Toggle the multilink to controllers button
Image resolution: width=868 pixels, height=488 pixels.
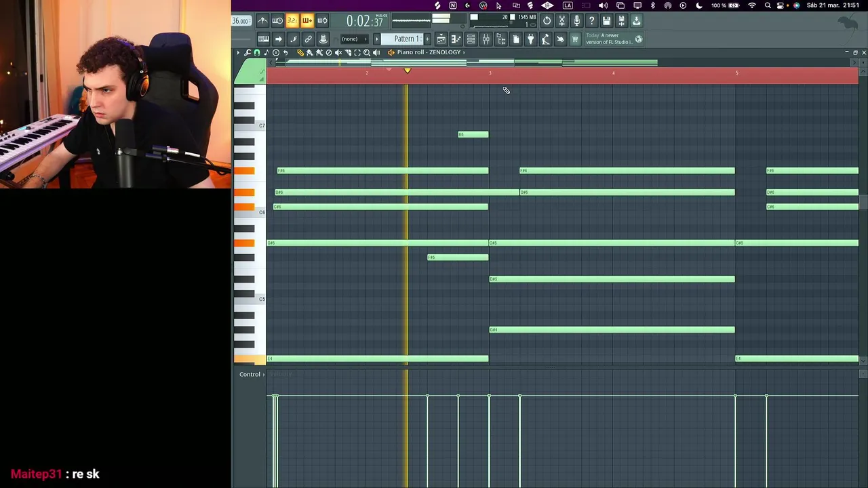pos(308,39)
